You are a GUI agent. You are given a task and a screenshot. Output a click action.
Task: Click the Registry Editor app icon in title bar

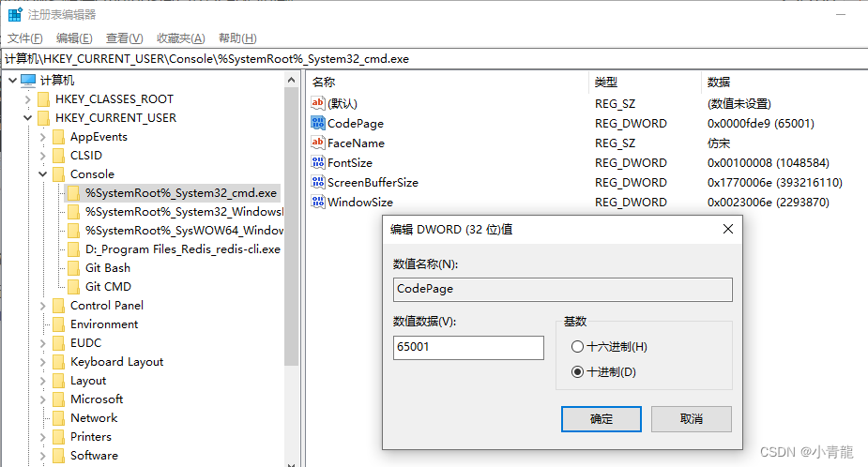15,14
